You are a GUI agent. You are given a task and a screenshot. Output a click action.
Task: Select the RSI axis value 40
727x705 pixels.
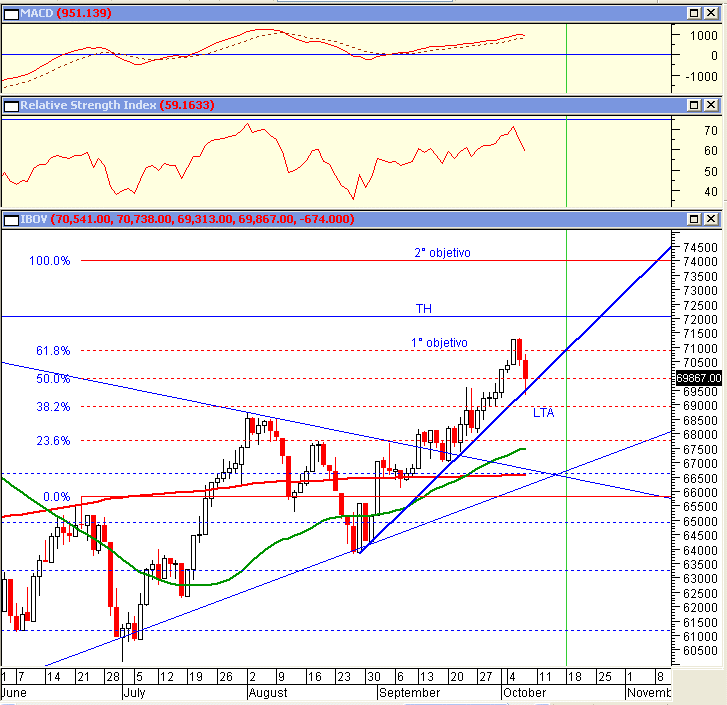(x=710, y=191)
